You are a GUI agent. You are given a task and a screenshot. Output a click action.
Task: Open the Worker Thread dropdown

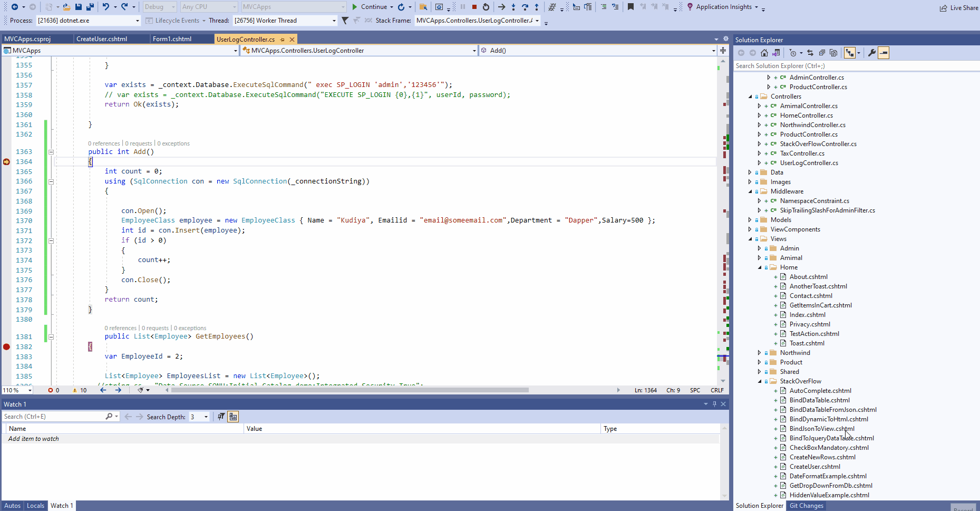[x=333, y=21]
